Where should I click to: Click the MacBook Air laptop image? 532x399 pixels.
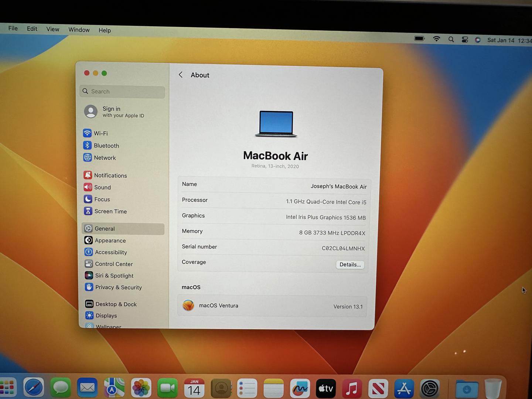tap(276, 124)
